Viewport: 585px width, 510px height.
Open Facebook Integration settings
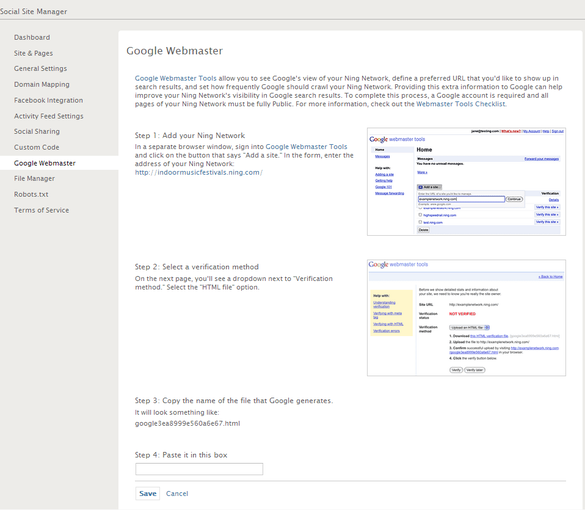(49, 100)
